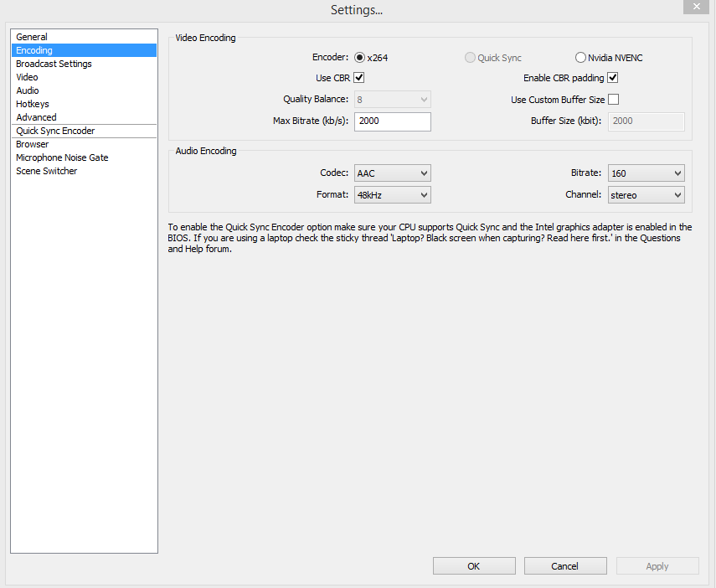Open Microphone Noise Gate settings
716x588 pixels.
click(62, 157)
